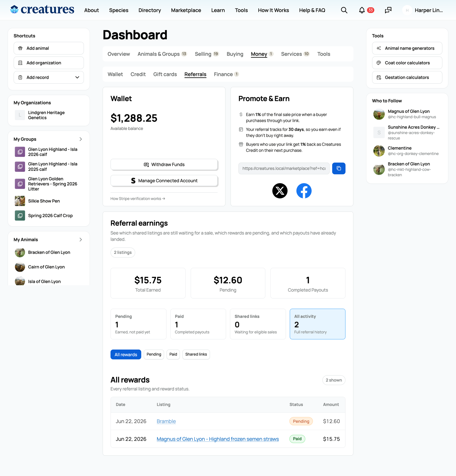456x476 pixels.
Task: Click the Add animal shortcut
Action: 49,48
